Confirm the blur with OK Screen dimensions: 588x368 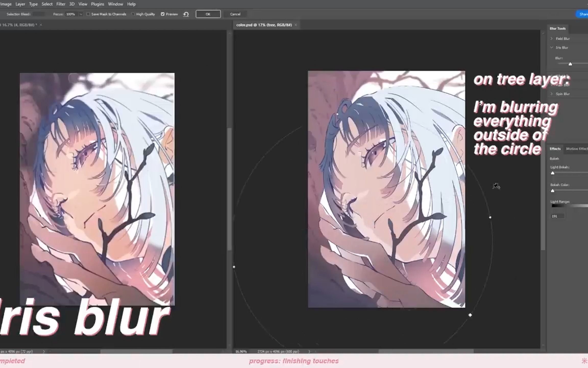point(208,14)
